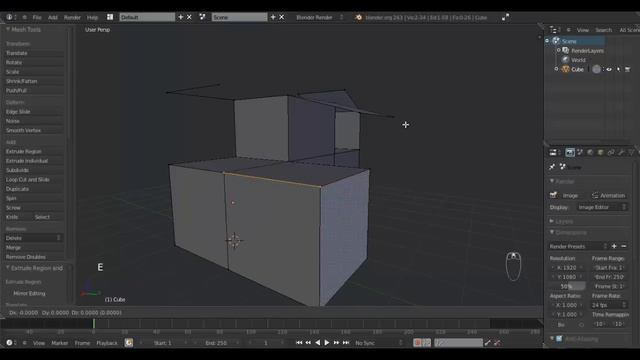
Task: Click the resolution percentage 50% slider
Action: pyautogui.click(x=568, y=287)
